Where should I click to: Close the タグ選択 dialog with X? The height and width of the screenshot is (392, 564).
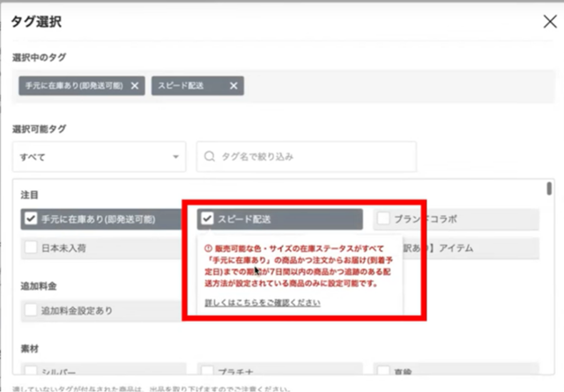pyautogui.click(x=548, y=21)
